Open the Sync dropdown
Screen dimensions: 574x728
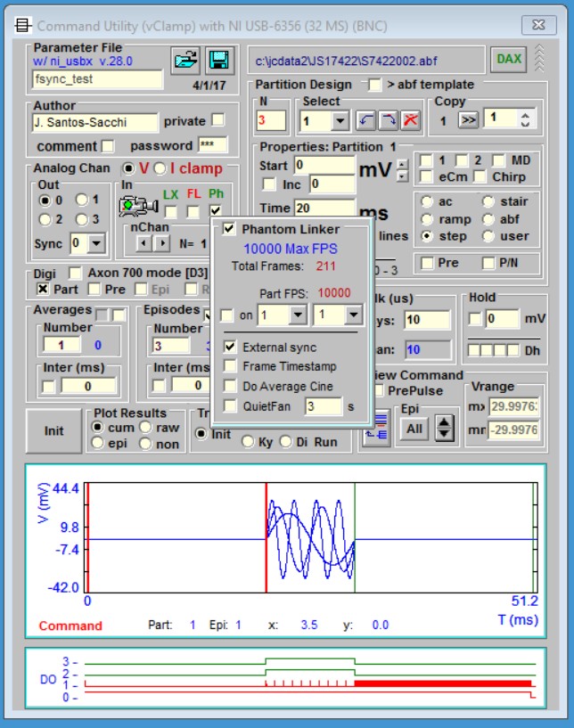(x=96, y=243)
